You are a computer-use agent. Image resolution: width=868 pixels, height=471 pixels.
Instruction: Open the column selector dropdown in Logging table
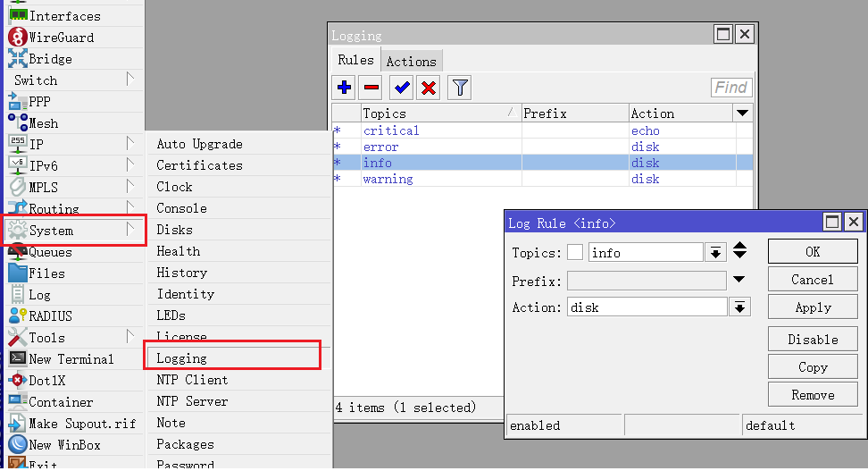click(743, 114)
